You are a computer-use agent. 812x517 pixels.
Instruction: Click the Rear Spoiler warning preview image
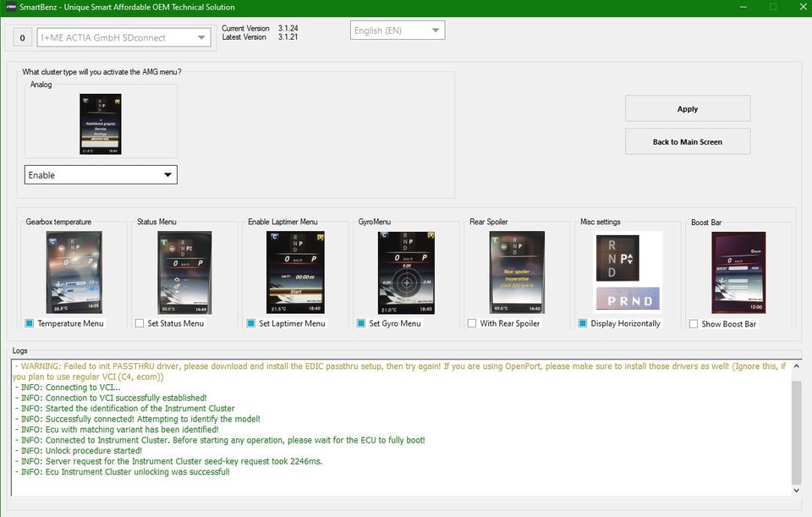(517, 272)
